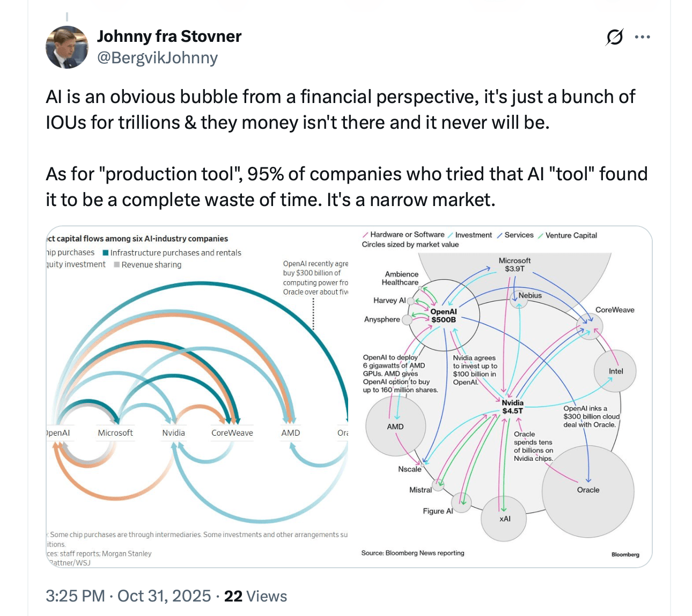Select the OpenAI $500B circle in Bloomberg chart
Viewport: 692px width, 616px height.
444,316
